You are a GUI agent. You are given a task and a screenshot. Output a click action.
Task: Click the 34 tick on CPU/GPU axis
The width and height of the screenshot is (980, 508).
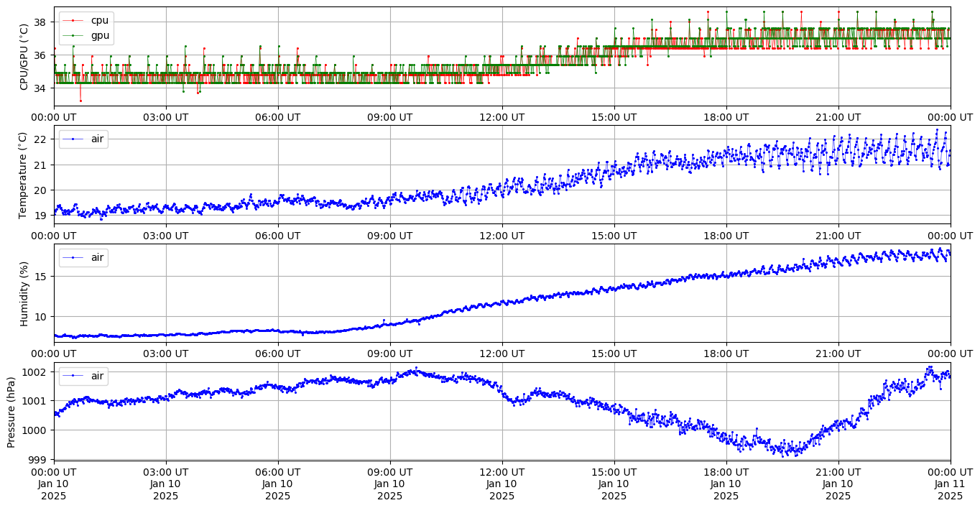click(x=40, y=88)
